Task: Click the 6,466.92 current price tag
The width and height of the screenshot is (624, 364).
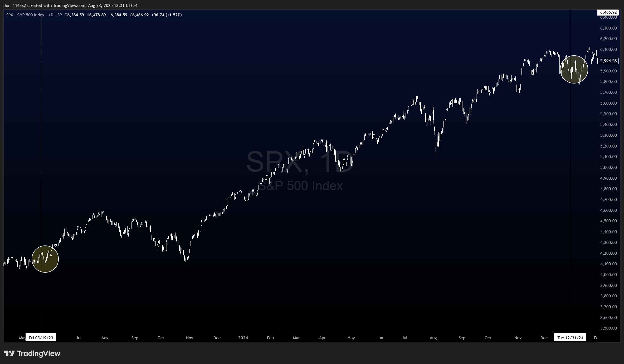Action: [608, 12]
